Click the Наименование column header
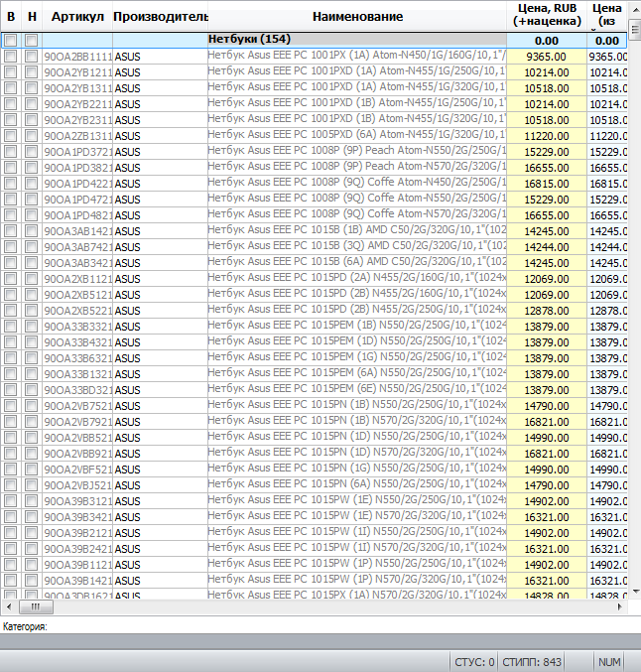 point(357,16)
